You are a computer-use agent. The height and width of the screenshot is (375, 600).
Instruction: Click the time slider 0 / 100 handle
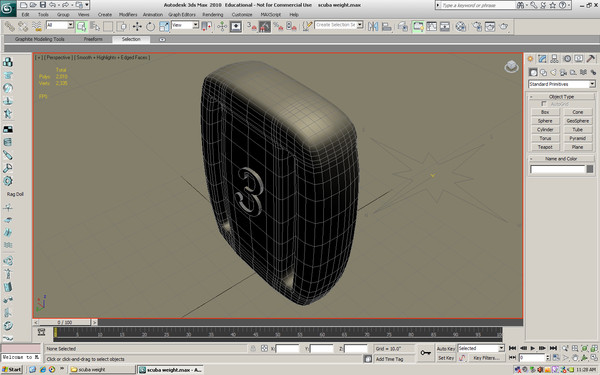(65, 322)
